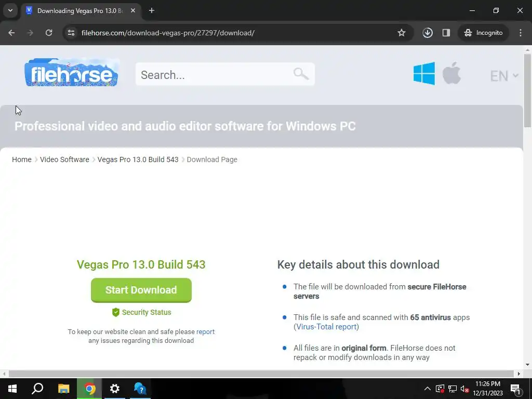Click into the Search... field
Screen dimensions: 532x399
[x=225, y=74]
